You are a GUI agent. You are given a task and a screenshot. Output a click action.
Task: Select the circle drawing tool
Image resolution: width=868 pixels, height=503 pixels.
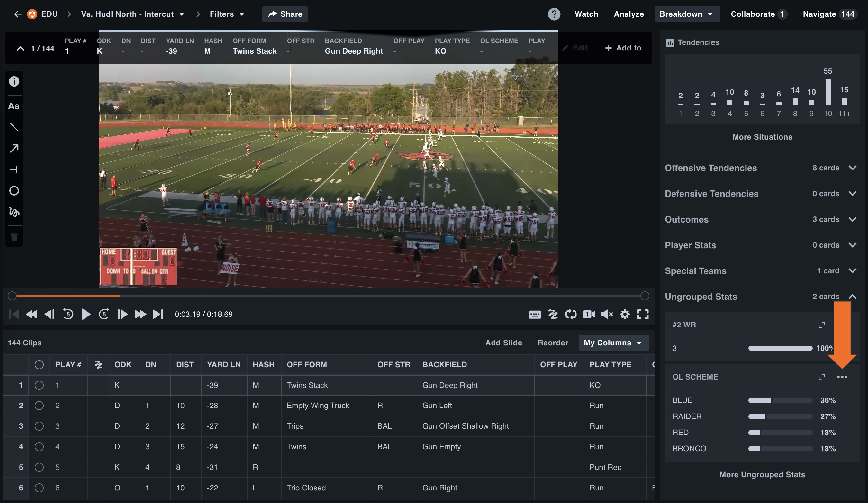pyautogui.click(x=14, y=190)
